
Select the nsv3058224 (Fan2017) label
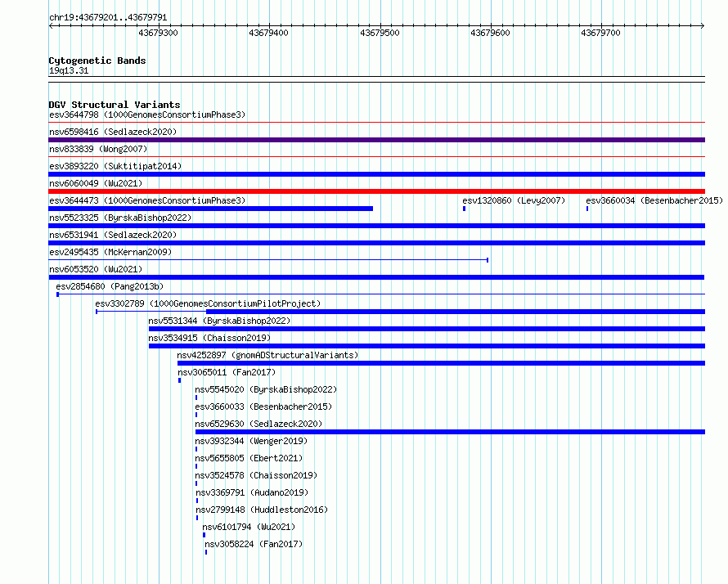click(254, 544)
